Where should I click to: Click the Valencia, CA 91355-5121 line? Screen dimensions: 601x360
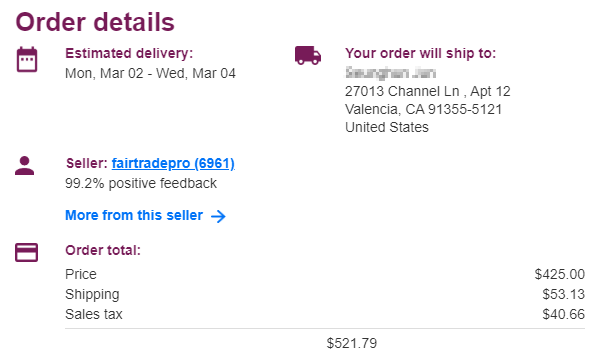click(424, 109)
